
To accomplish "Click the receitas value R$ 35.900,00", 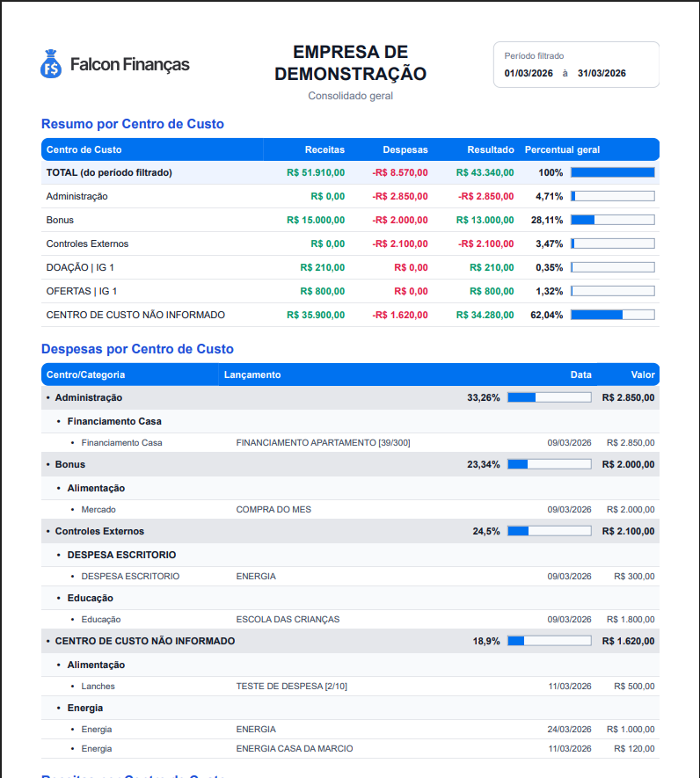I will (316, 315).
